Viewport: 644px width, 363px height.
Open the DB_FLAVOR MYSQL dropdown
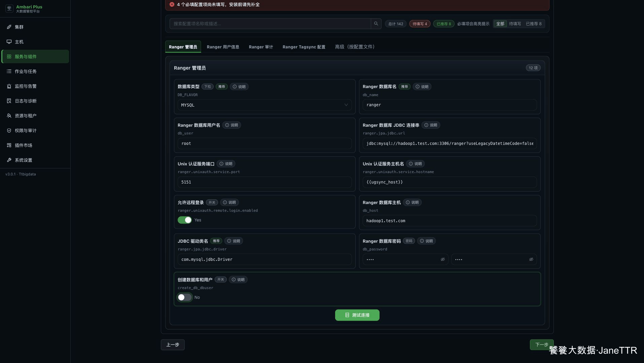264,105
